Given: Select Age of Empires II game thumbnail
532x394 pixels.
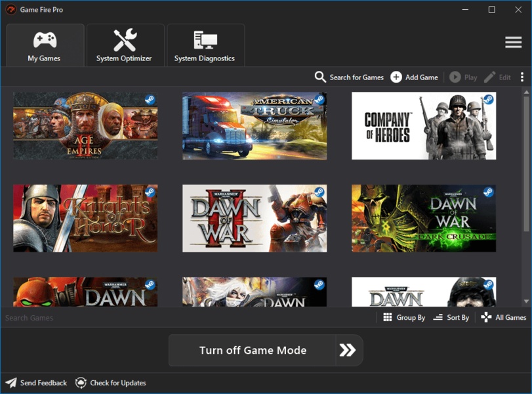Looking at the screenshot, I should (x=85, y=125).
